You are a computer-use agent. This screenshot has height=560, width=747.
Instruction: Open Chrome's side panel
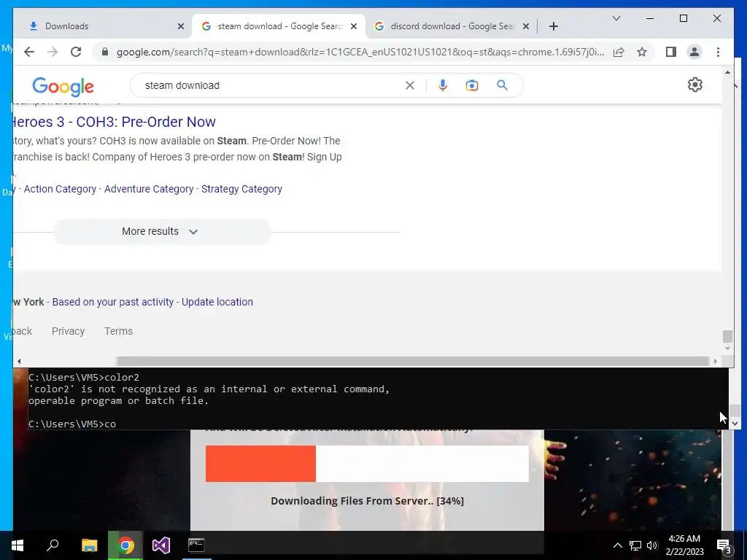click(671, 52)
